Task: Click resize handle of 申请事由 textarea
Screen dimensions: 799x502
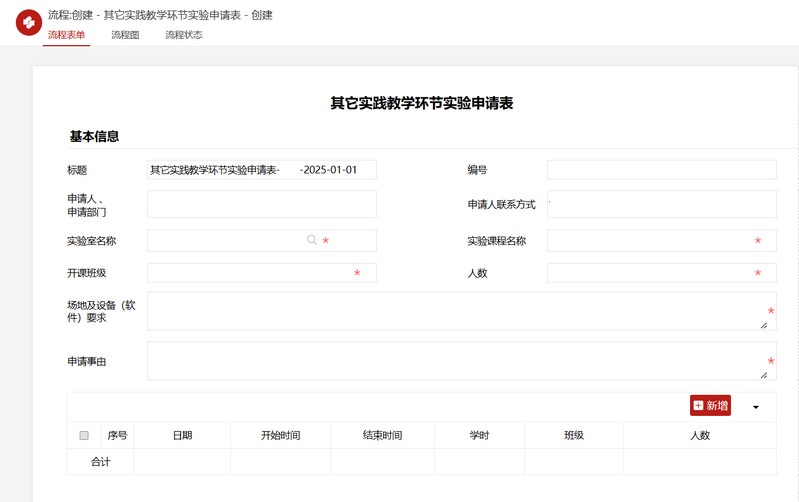Action: coord(764,375)
